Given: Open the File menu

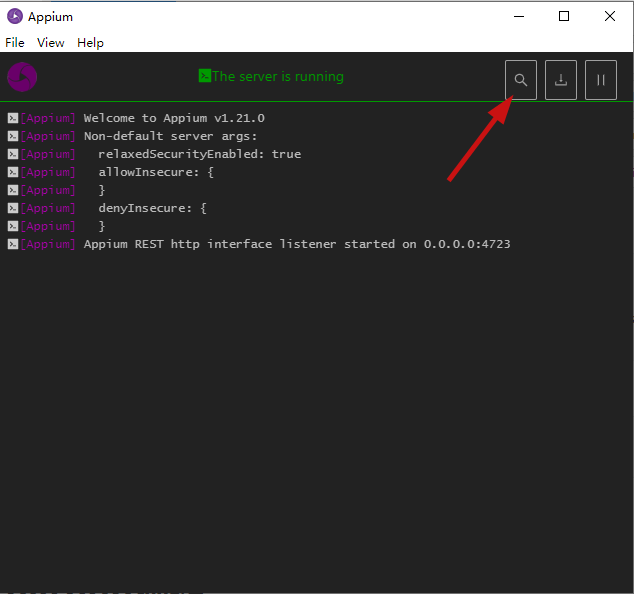Looking at the screenshot, I should pos(15,42).
